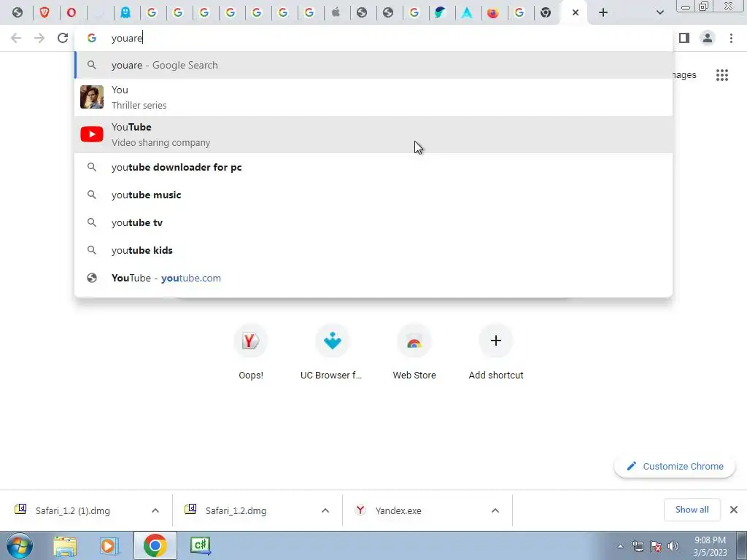Select 'youtube downloader for pc' suggestion
The height and width of the screenshot is (560, 747).
pyautogui.click(x=373, y=167)
